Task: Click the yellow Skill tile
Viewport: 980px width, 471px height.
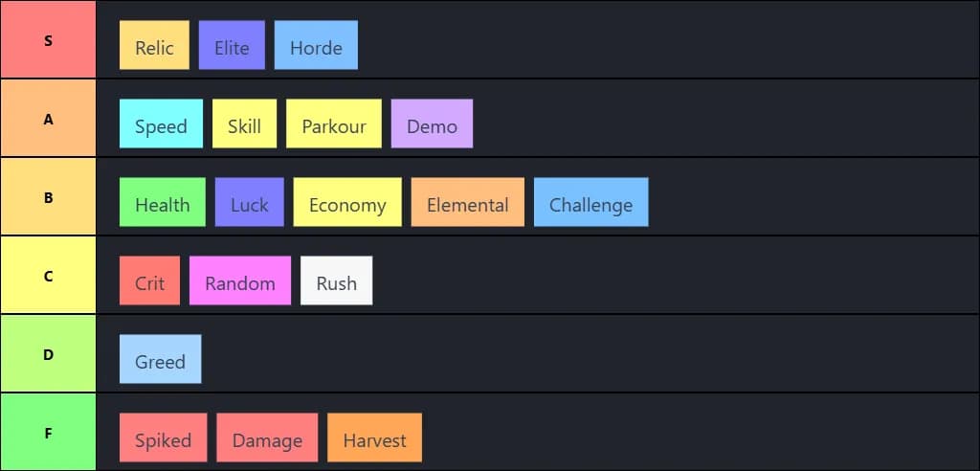Action: [x=244, y=123]
